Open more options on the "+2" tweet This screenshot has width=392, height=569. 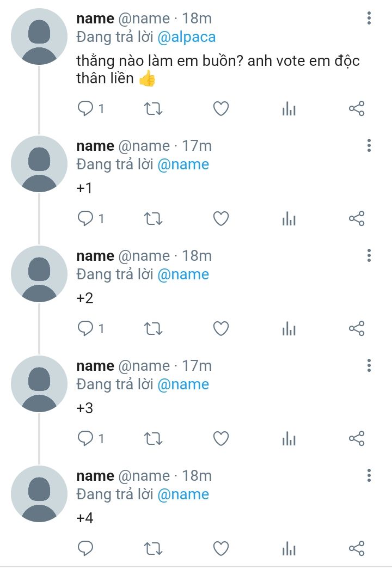(x=369, y=256)
